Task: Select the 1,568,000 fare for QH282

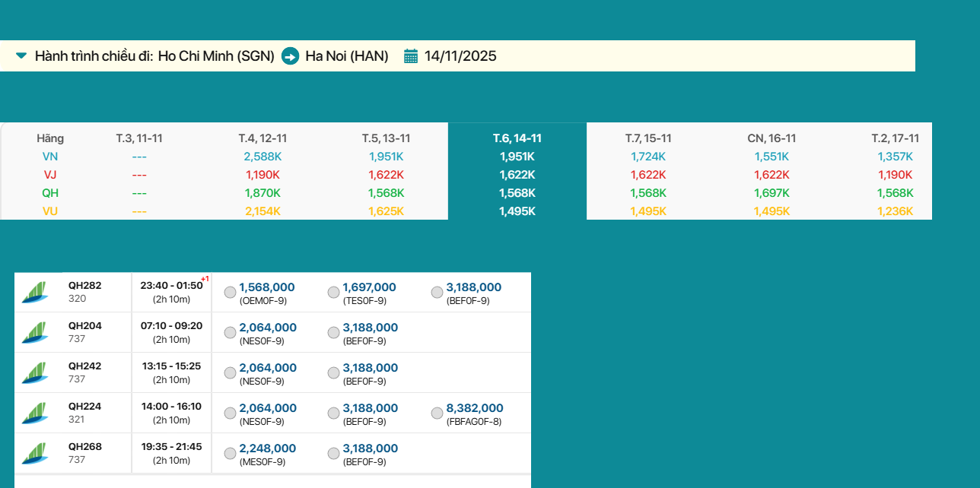Action: click(230, 293)
